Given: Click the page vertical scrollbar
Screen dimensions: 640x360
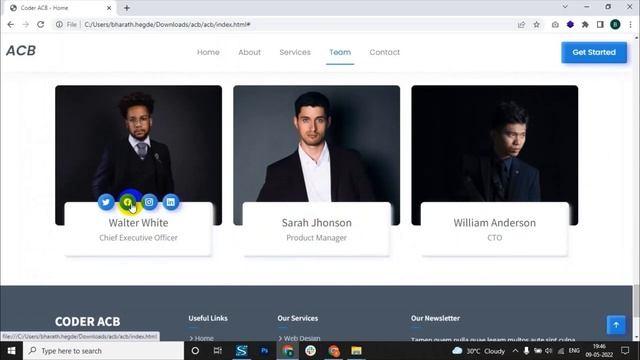Looking at the screenshot, I should (636, 300).
